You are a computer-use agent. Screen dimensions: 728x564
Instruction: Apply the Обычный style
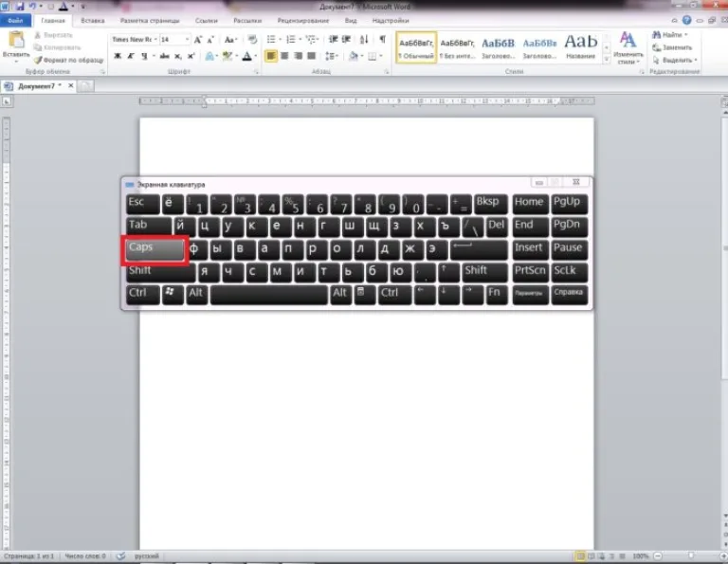(416, 47)
